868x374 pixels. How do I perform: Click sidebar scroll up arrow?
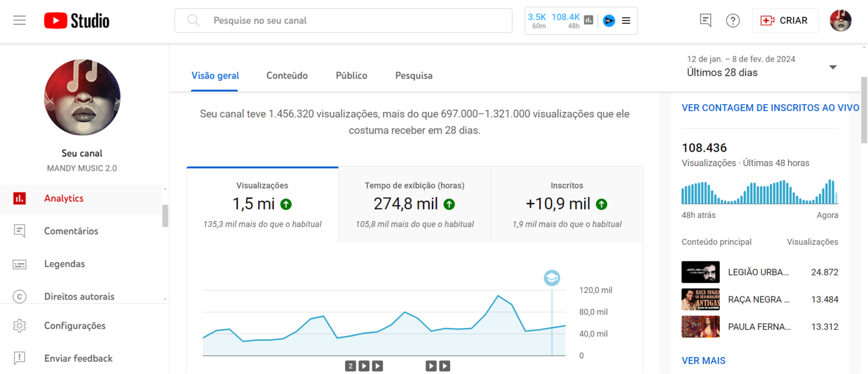[x=165, y=189]
